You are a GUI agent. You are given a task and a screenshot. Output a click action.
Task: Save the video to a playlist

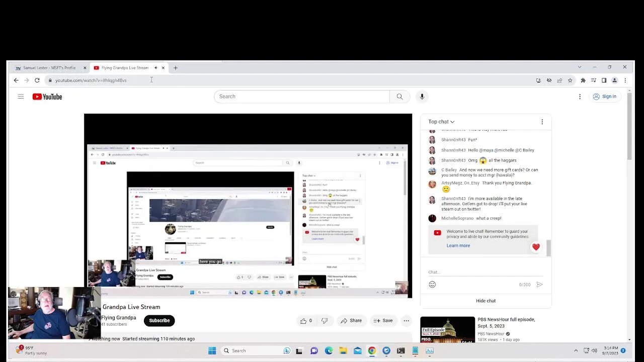pos(383,320)
